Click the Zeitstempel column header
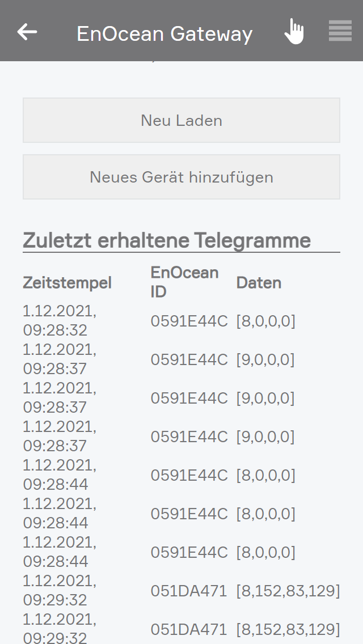363x644 pixels. tap(67, 282)
